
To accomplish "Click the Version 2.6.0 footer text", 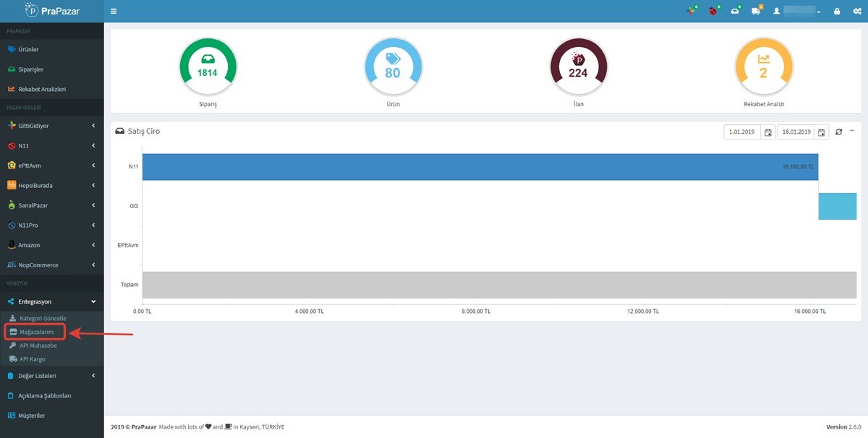I will [845, 426].
